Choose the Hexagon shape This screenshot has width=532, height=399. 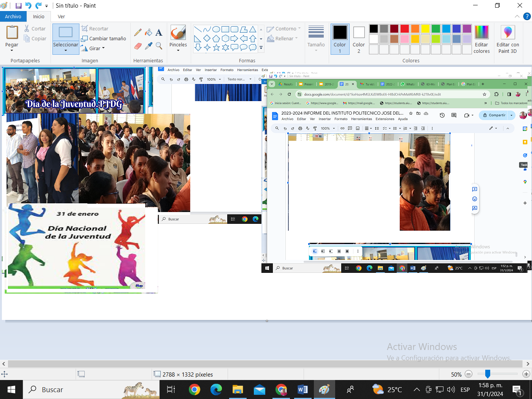click(225, 38)
